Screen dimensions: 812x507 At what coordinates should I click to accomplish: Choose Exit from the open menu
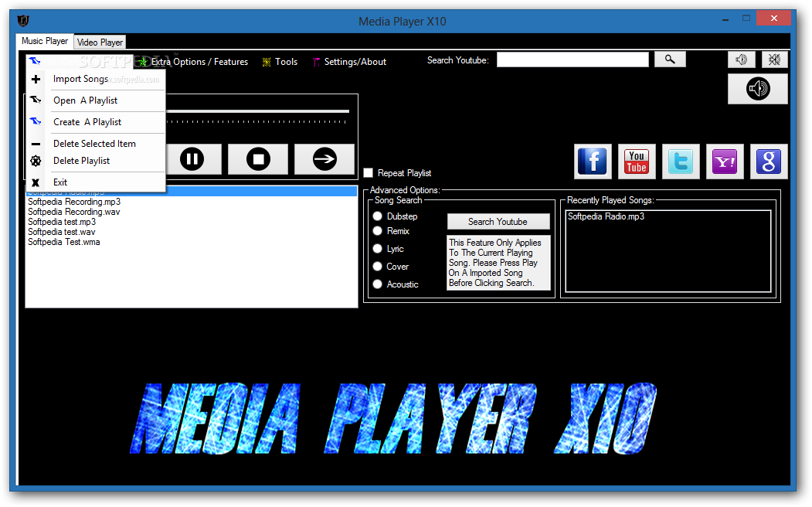click(x=96, y=182)
